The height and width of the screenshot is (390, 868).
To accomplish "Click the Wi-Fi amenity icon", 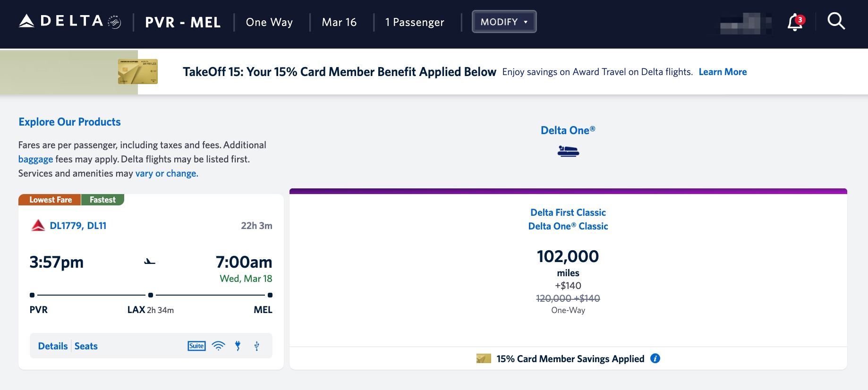I will [218, 346].
